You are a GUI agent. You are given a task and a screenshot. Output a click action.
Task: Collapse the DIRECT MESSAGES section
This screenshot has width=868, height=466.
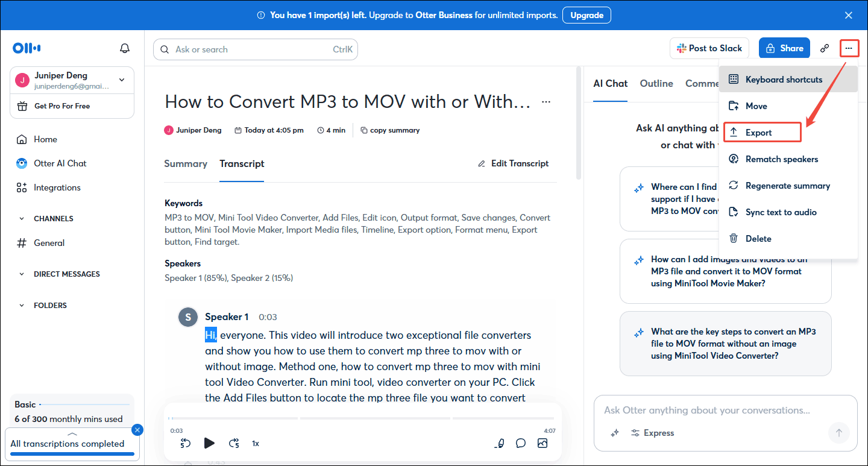coord(22,274)
